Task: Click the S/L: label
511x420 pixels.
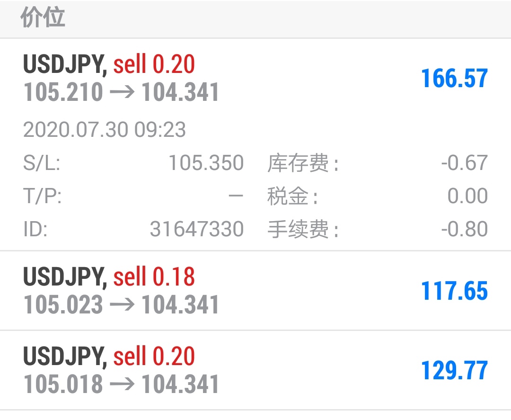Action: (42, 163)
